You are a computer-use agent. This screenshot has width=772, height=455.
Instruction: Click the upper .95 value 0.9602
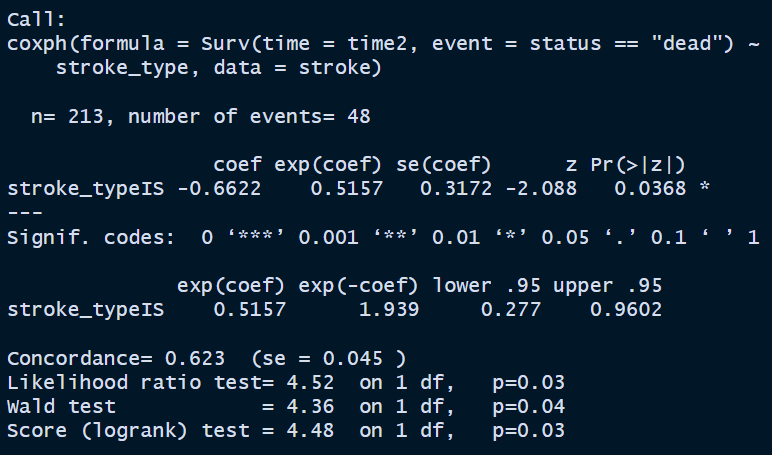click(626, 310)
